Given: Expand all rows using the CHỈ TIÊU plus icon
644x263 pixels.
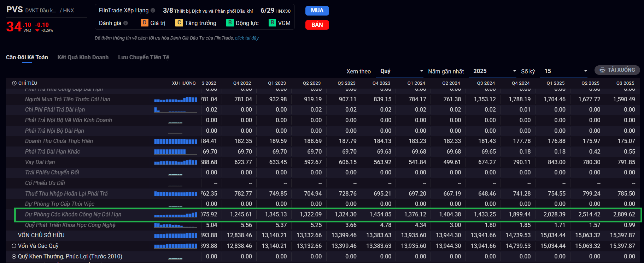Looking at the screenshot, I should pos(14,83).
